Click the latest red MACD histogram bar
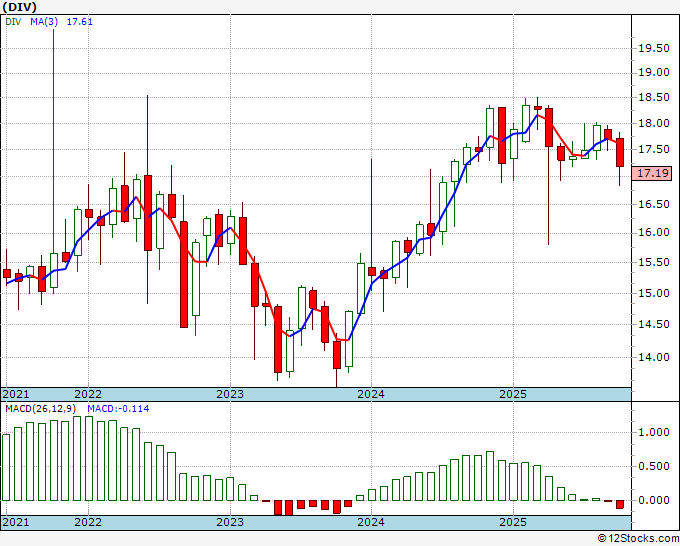 [x=620, y=504]
